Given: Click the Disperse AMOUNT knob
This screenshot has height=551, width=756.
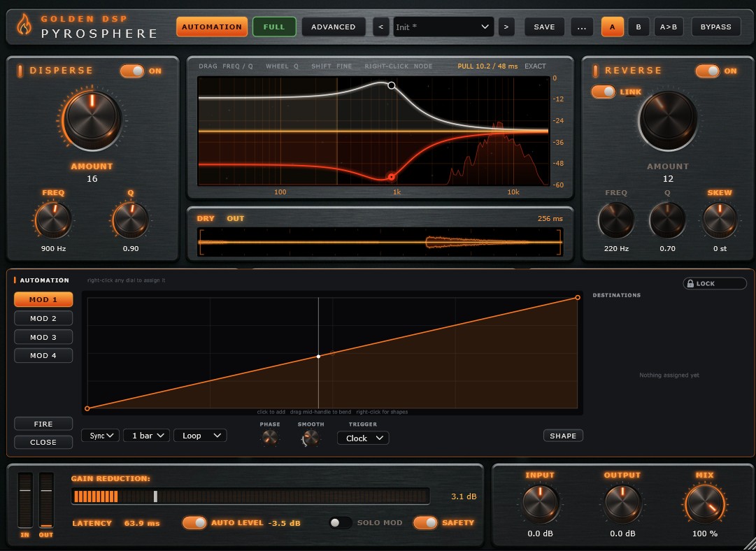Looking at the screenshot, I should tap(92, 117).
